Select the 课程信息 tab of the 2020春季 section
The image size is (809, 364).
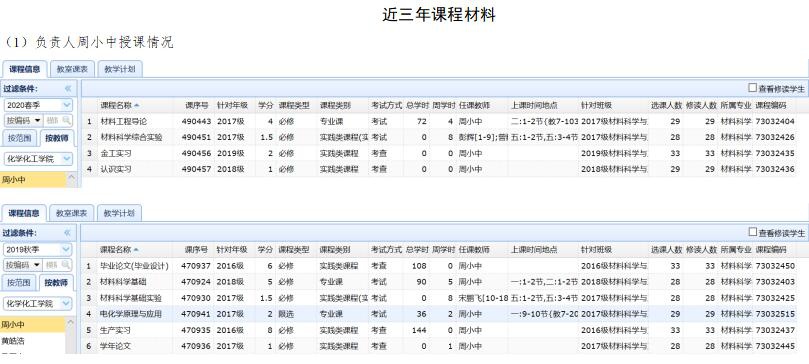coord(25,69)
